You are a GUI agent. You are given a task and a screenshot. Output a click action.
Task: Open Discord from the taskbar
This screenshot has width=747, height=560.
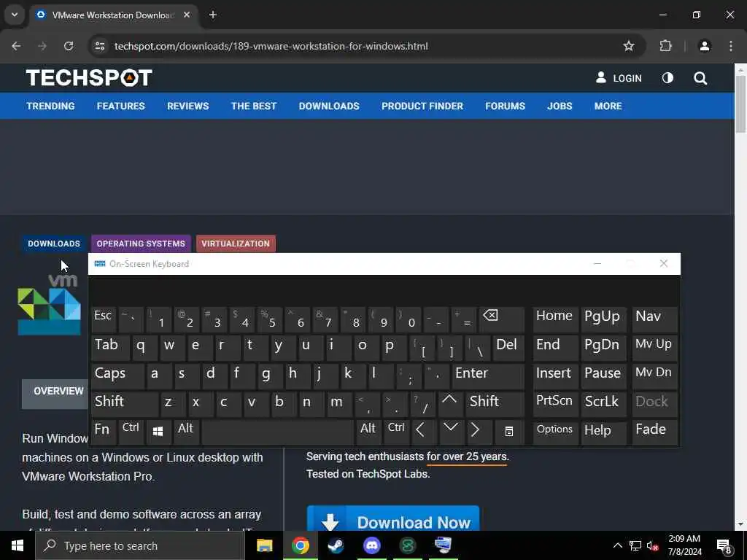[x=371, y=545]
